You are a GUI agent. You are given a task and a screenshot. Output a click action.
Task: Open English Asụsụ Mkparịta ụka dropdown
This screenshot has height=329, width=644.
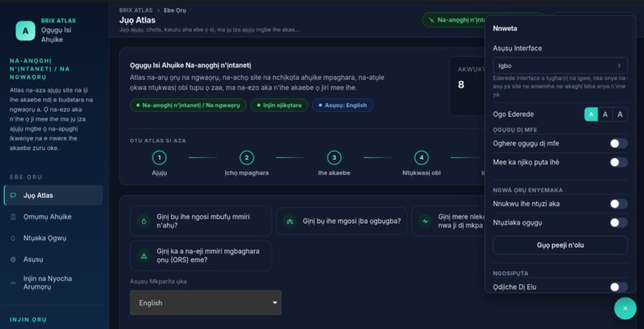pyautogui.click(x=206, y=303)
